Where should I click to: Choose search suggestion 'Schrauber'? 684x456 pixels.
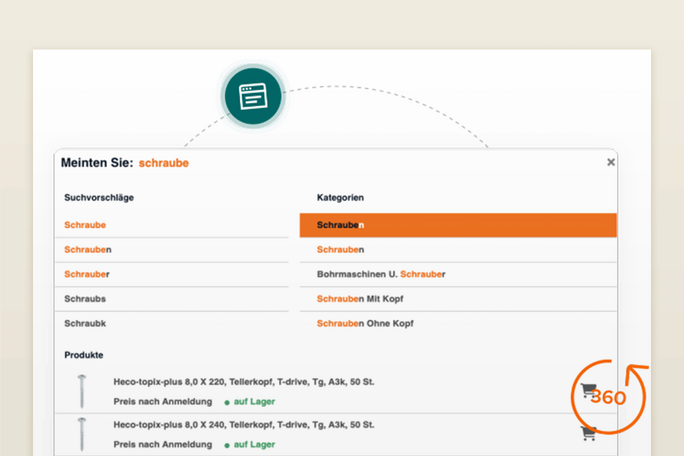click(x=172, y=274)
